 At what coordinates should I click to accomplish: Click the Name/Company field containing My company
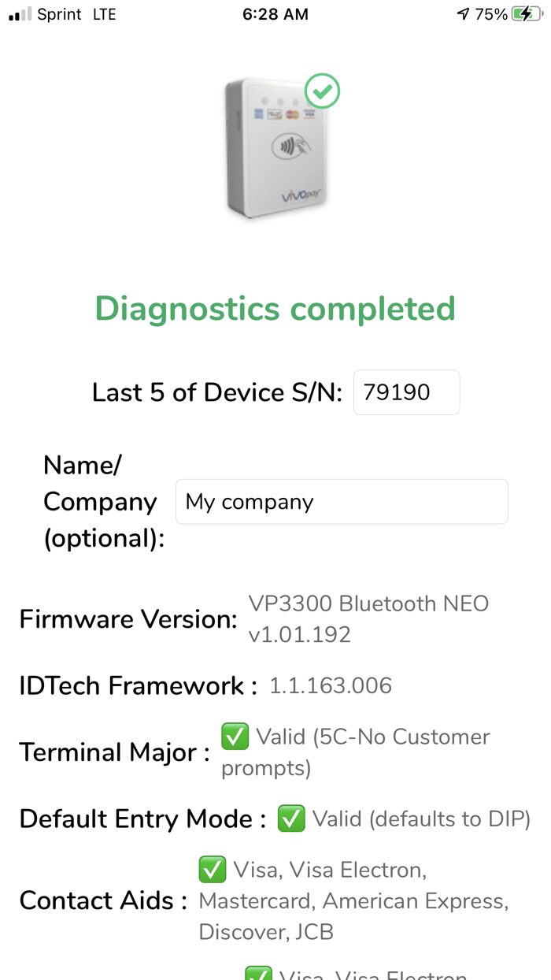pos(342,501)
